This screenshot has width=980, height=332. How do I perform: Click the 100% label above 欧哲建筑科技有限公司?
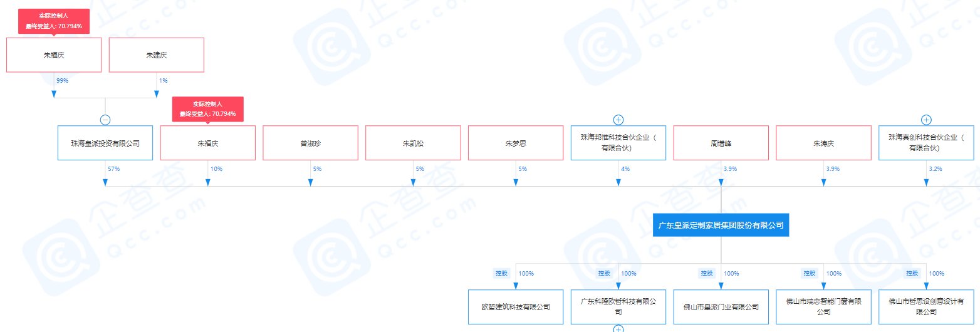(x=526, y=274)
